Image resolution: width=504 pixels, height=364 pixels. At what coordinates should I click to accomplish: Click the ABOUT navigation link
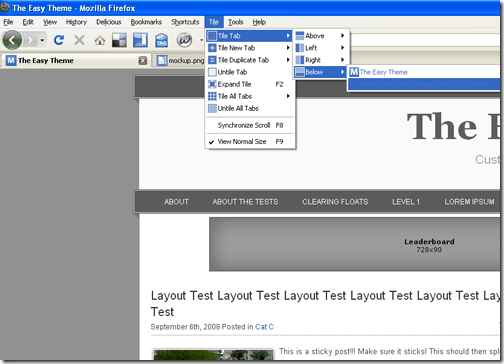(176, 202)
